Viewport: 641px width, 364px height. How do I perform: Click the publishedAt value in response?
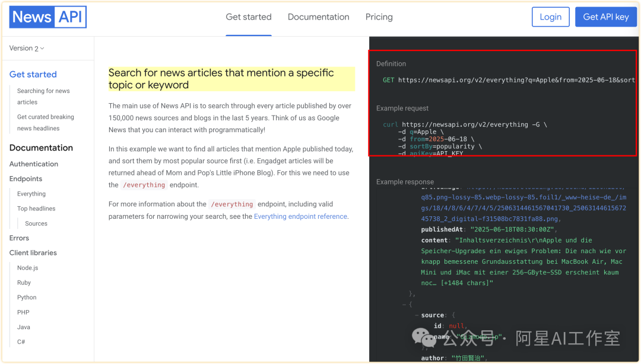pyautogui.click(x=513, y=229)
